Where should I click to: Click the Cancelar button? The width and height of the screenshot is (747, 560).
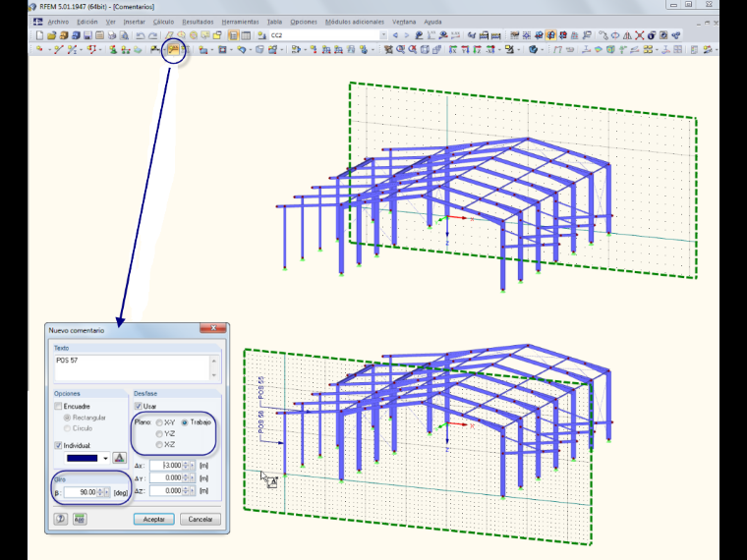tap(201, 519)
